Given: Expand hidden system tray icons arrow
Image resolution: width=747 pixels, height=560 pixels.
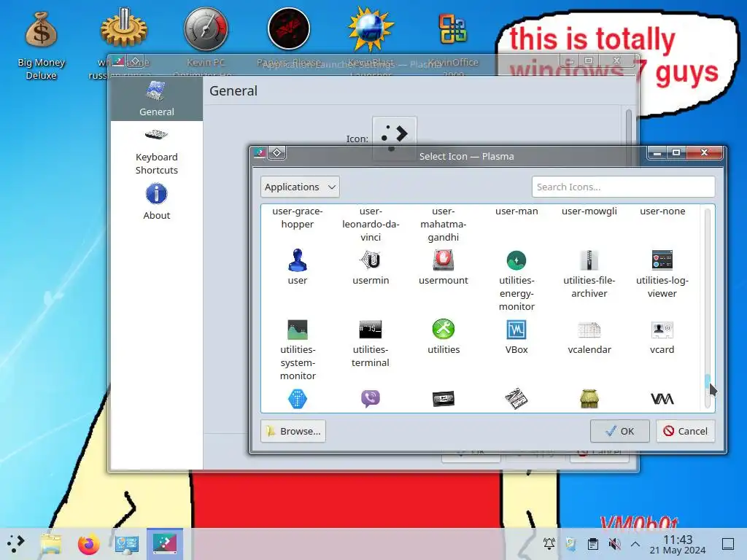Looking at the screenshot, I should (635, 543).
